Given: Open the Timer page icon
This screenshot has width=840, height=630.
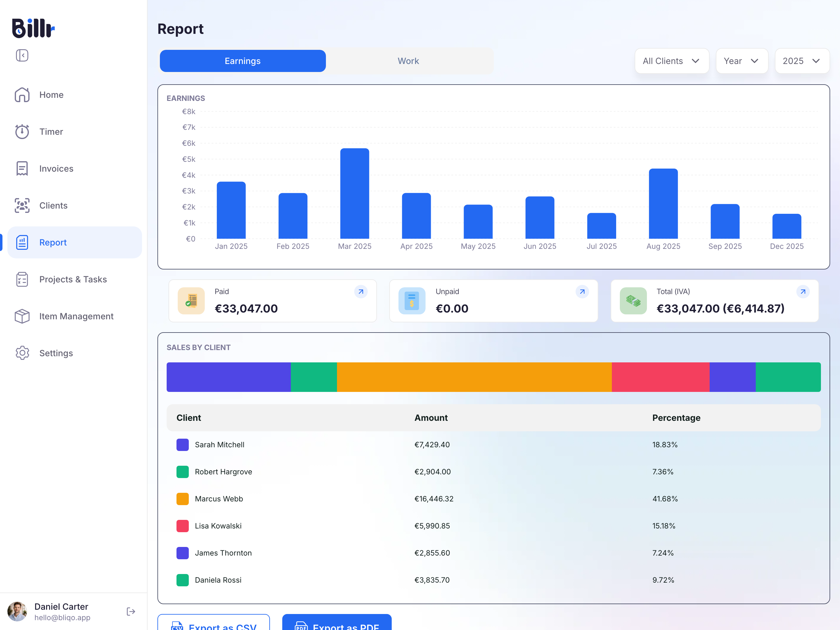Looking at the screenshot, I should pyautogui.click(x=22, y=131).
